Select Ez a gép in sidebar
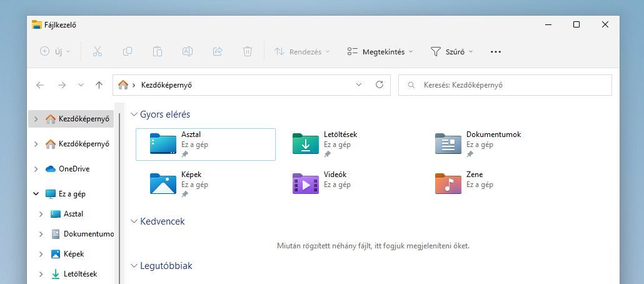 (71, 193)
